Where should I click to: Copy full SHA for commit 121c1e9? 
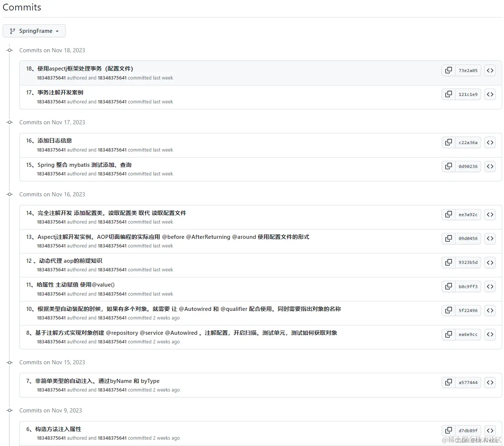coord(448,94)
